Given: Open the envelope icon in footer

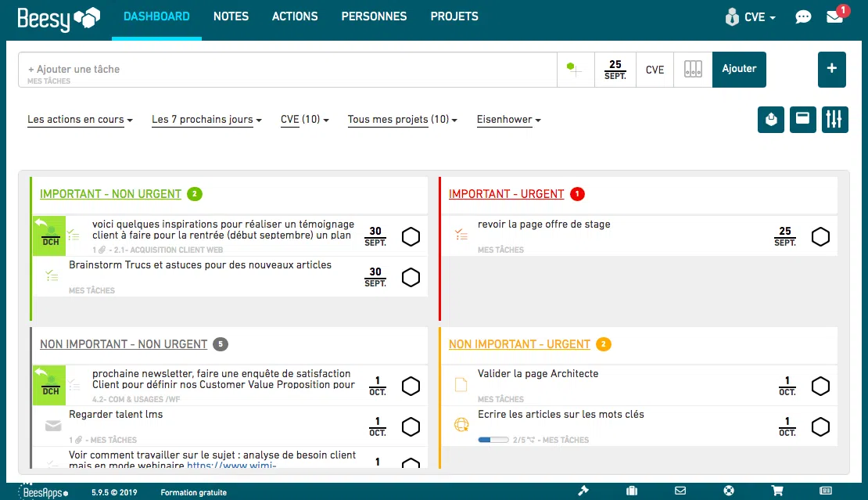Looking at the screenshot, I should pos(680,491).
